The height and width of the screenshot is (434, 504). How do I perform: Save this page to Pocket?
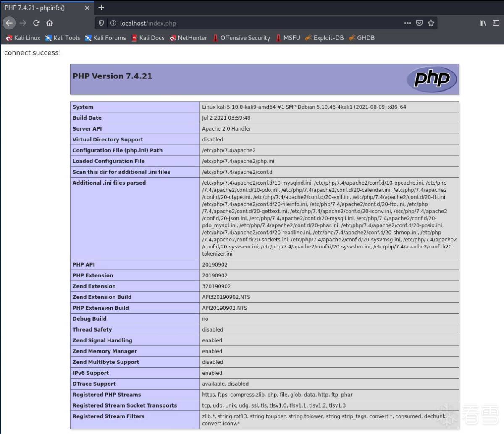pyautogui.click(x=419, y=23)
